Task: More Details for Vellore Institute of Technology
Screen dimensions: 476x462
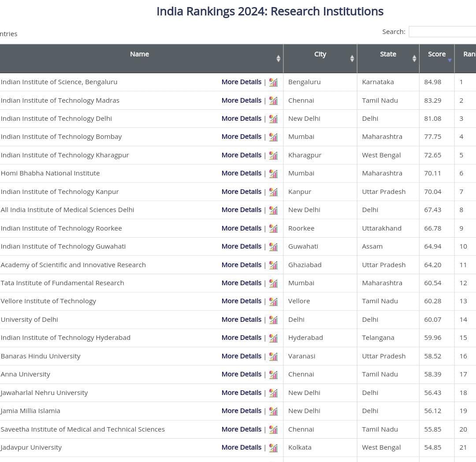Action: [242, 301]
